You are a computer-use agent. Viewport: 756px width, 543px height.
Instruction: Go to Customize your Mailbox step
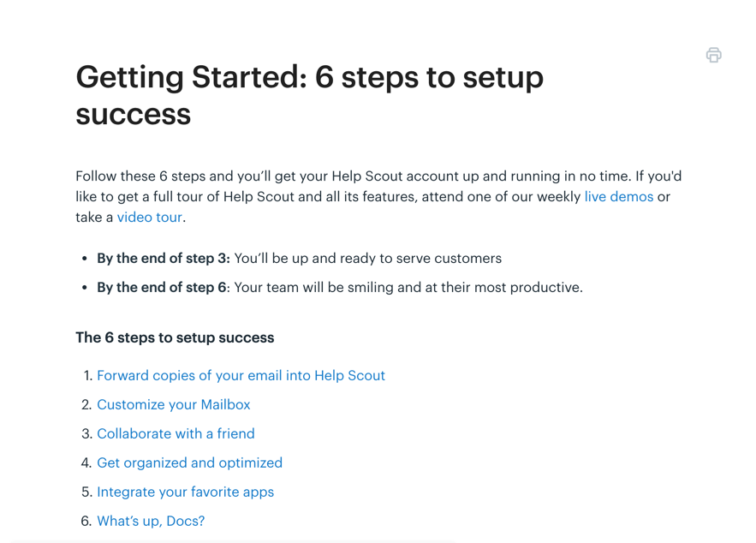click(x=173, y=404)
